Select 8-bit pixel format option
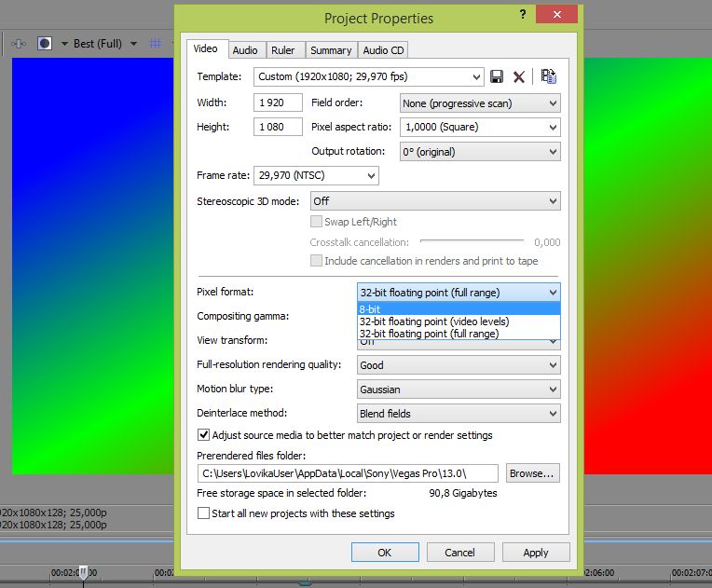 coord(459,308)
